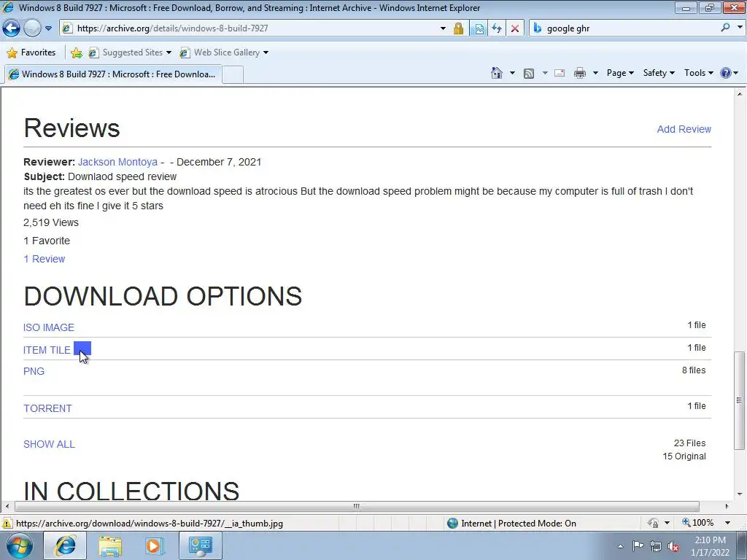Open Suggested Sites in favorites bar
This screenshot has height=560, width=747.
130,52
